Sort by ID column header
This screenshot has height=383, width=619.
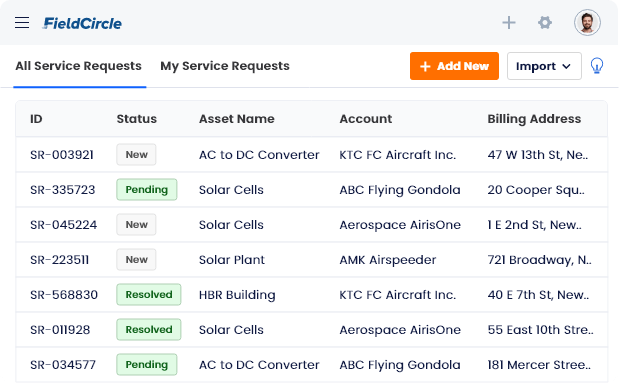(36, 119)
